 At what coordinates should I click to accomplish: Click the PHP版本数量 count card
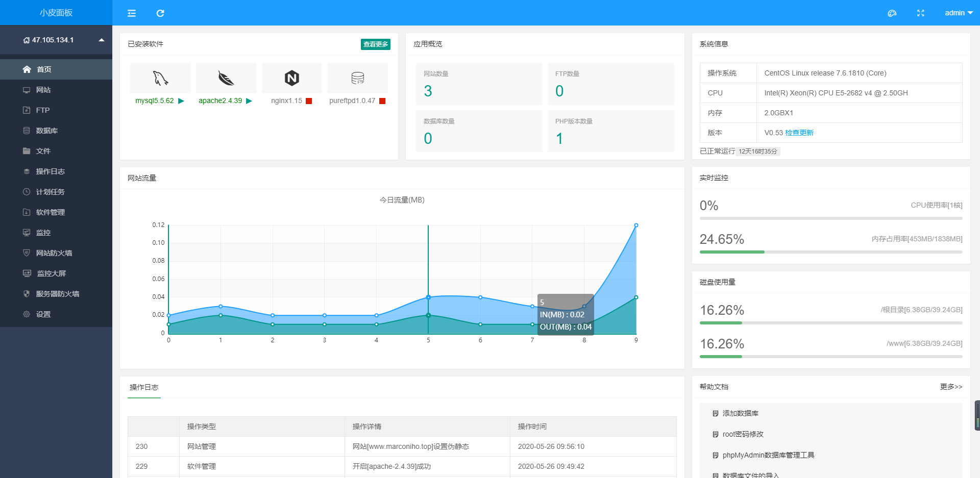[611, 131]
